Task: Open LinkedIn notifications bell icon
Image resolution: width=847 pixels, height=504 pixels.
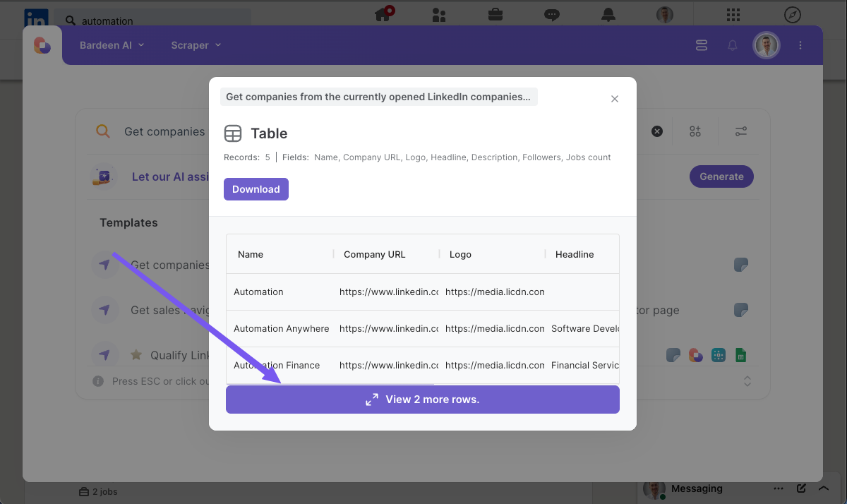Action: click(x=608, y=14)
